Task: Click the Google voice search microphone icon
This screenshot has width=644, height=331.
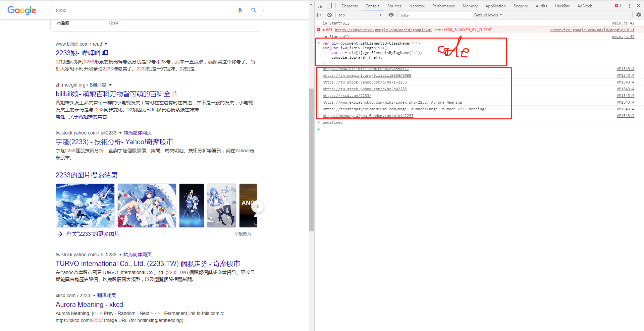Action: coord(240,10)
